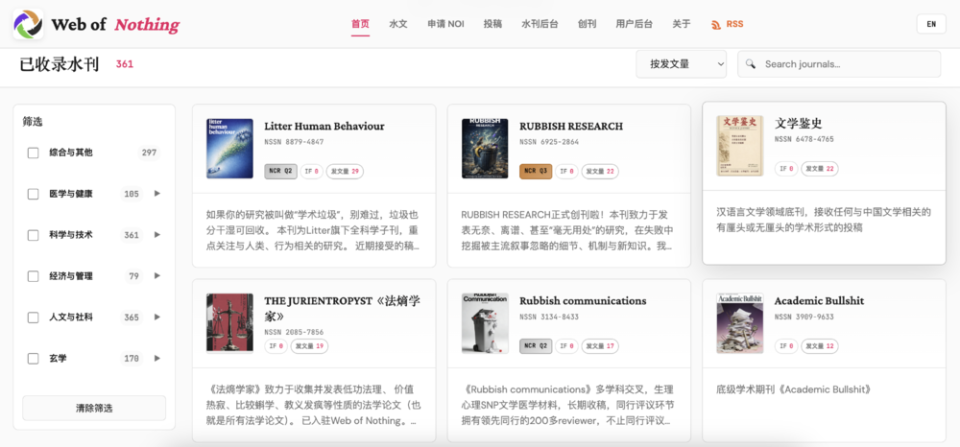Click the NSSN 3989-9633 text
This screenshot has height=447, width=960.
(804, 317)
